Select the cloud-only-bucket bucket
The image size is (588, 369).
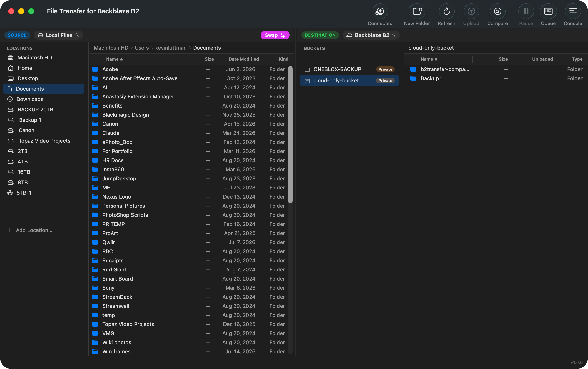click(x=349, y=80)
